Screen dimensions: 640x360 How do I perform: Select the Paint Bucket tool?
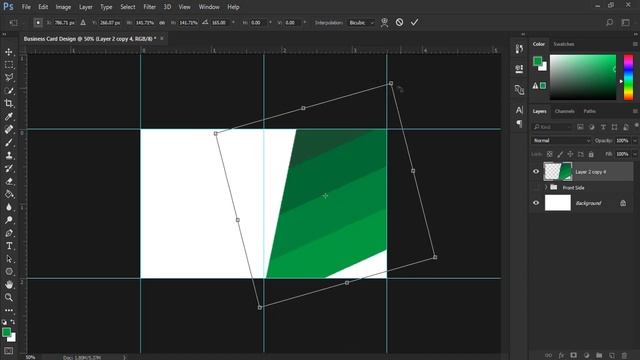[x=9, y=194]
